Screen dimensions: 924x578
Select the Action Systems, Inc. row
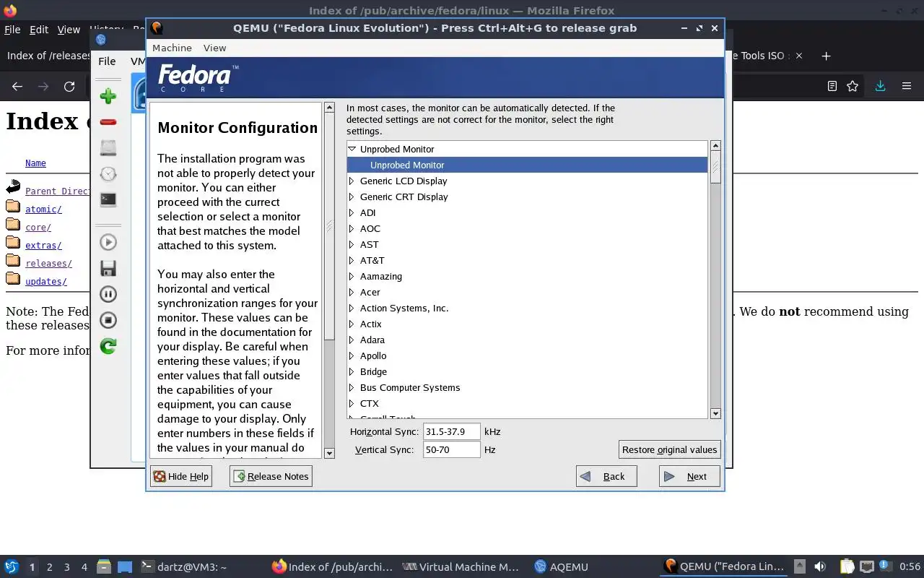527,308
